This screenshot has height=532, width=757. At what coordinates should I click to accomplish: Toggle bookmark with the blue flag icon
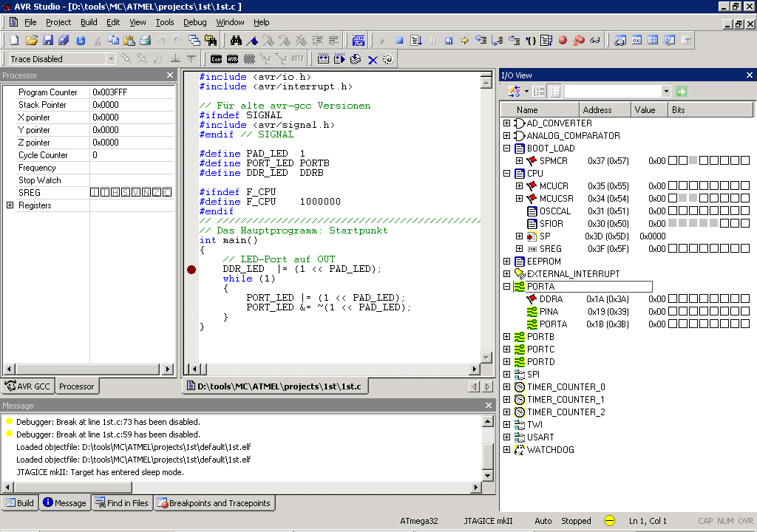[x=252, y=41]
